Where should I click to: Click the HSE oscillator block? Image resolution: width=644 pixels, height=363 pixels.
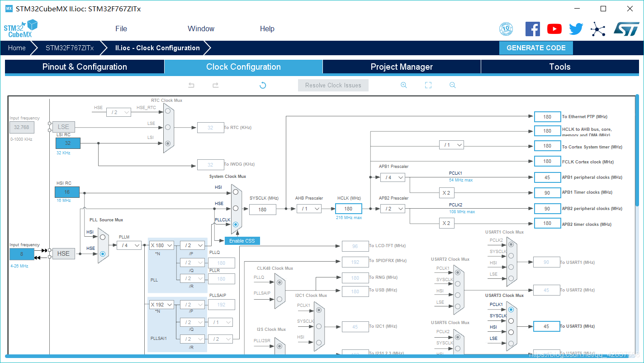pyautogui.click(x=64, y=253)
